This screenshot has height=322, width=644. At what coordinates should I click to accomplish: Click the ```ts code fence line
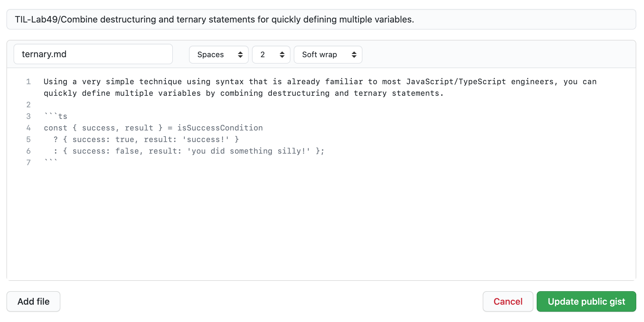click(55, 116)
